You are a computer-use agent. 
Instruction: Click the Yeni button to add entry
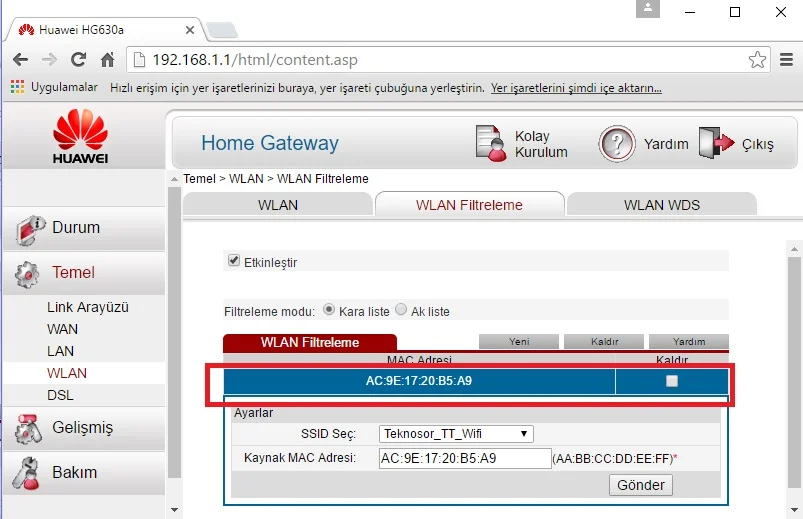pos(519,342)
